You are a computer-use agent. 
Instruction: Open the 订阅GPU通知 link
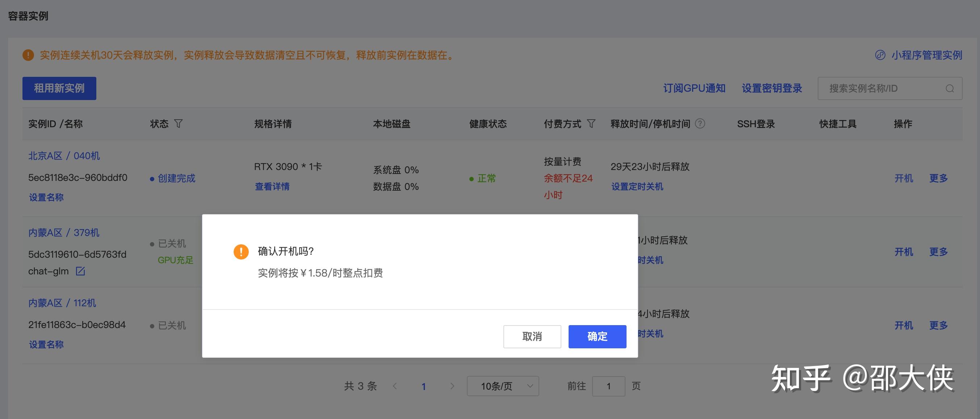(694, 88)
